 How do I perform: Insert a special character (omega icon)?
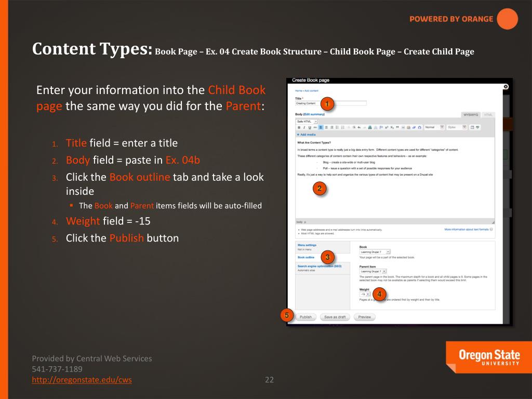coord(420,128)
